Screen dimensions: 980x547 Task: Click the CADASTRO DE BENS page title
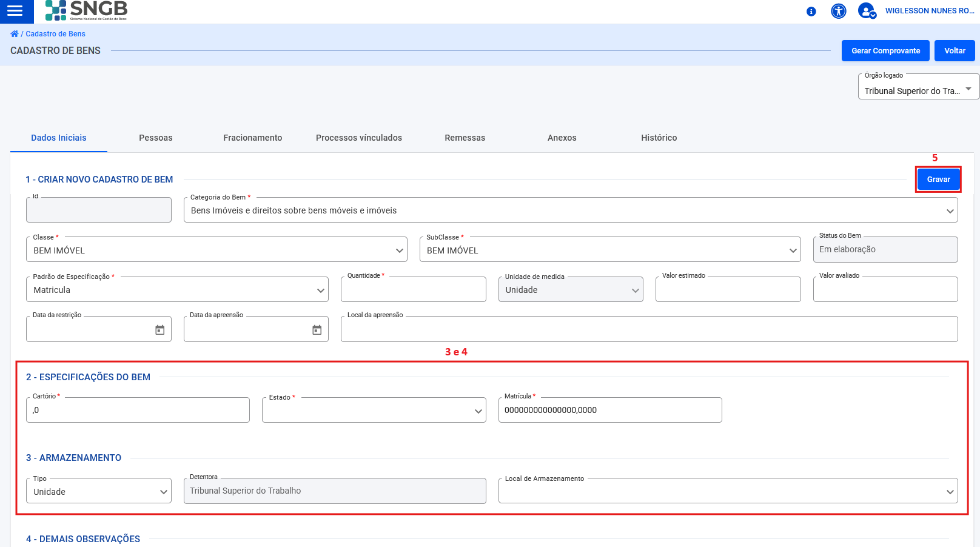click(x=56, y=51)
